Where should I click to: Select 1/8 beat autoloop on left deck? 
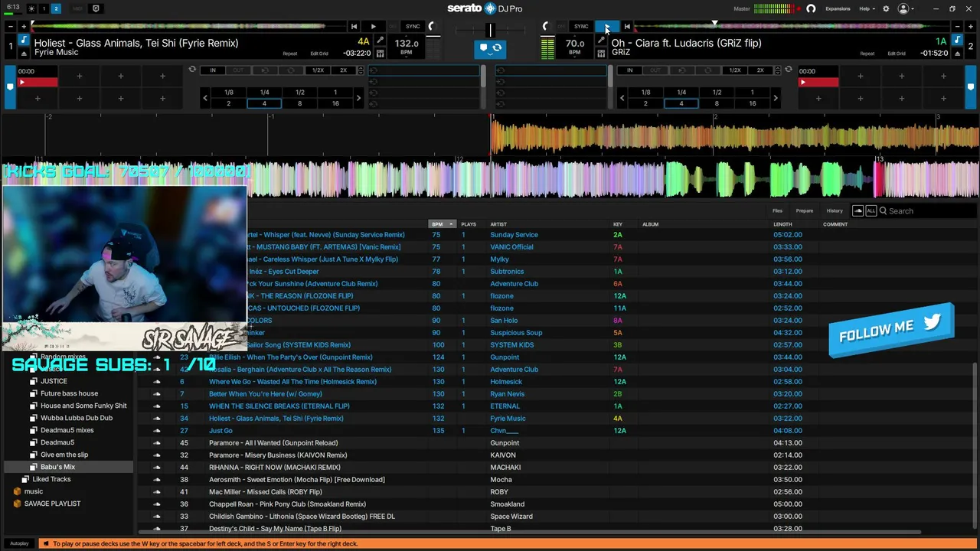pyautogui.click(x=228, y=93)
